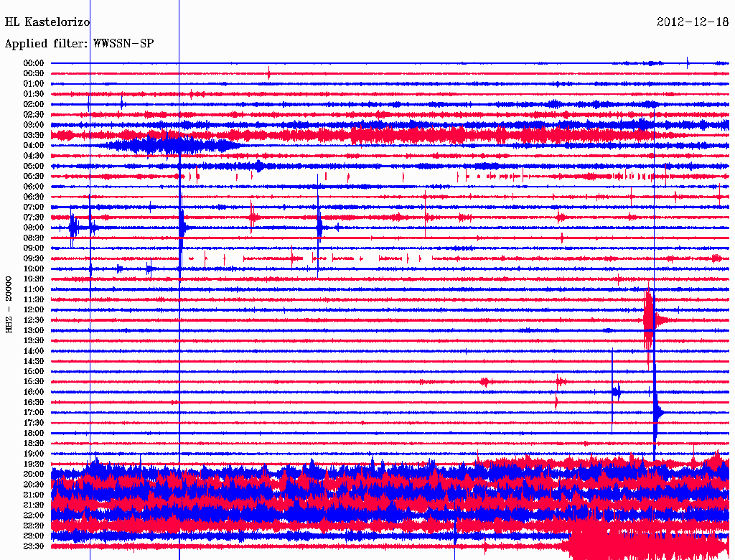Select the 19:00 time row label

click(x=34, y=454)
